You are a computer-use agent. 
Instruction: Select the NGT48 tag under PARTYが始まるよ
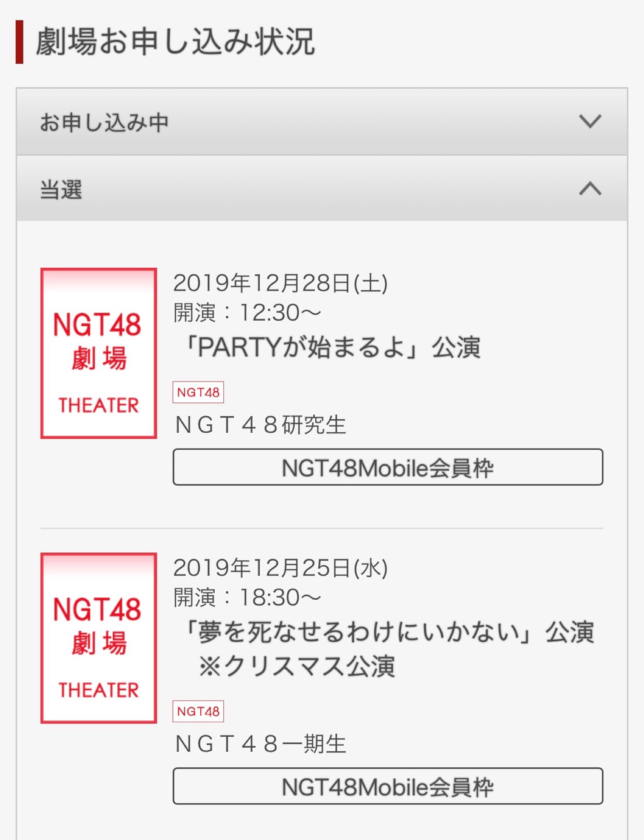pos(198,392)
